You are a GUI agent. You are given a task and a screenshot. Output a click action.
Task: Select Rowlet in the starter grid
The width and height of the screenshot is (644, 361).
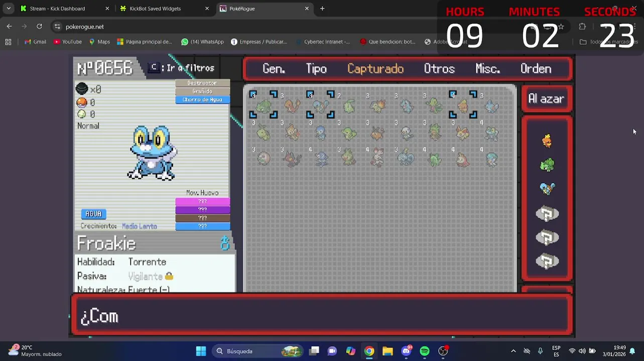click(263, 159)
